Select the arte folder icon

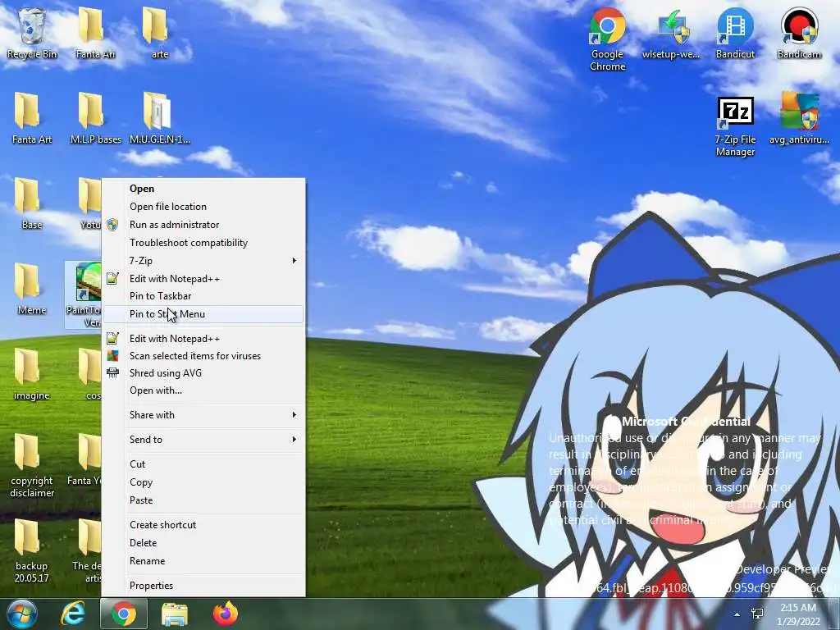(x=159, y=32)
